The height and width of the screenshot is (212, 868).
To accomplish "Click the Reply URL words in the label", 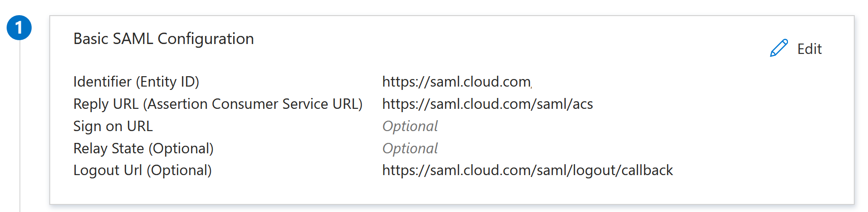I will [106, 104].
